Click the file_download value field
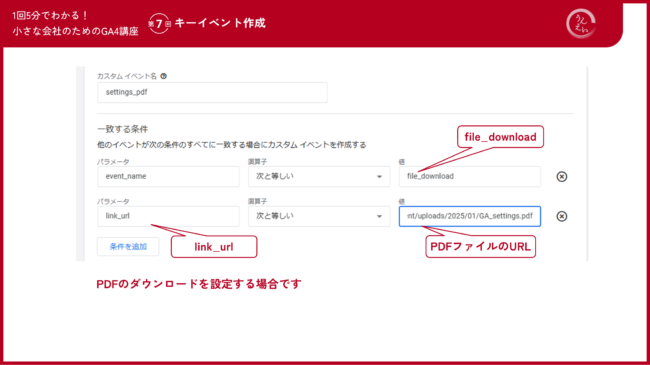The height and width of the screenshot is (365, 650). [470, 177]
